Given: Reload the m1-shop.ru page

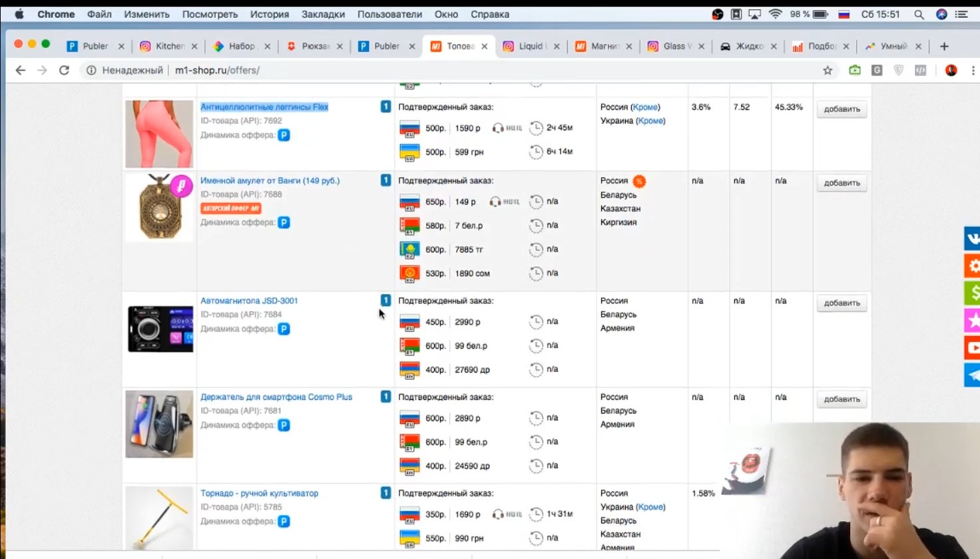Looking at the screenshot, I should tap(64, 70).
